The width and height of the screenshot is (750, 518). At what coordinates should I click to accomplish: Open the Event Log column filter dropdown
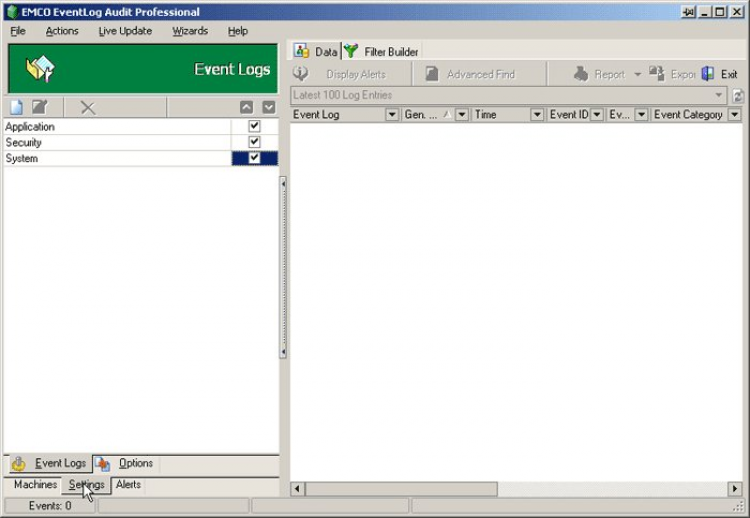click(392, 115)
